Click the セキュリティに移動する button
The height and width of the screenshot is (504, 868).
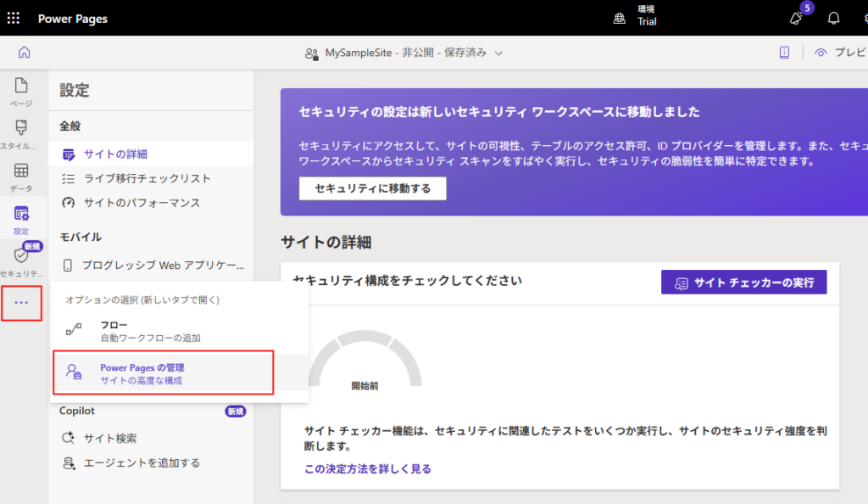coord(372,188)
